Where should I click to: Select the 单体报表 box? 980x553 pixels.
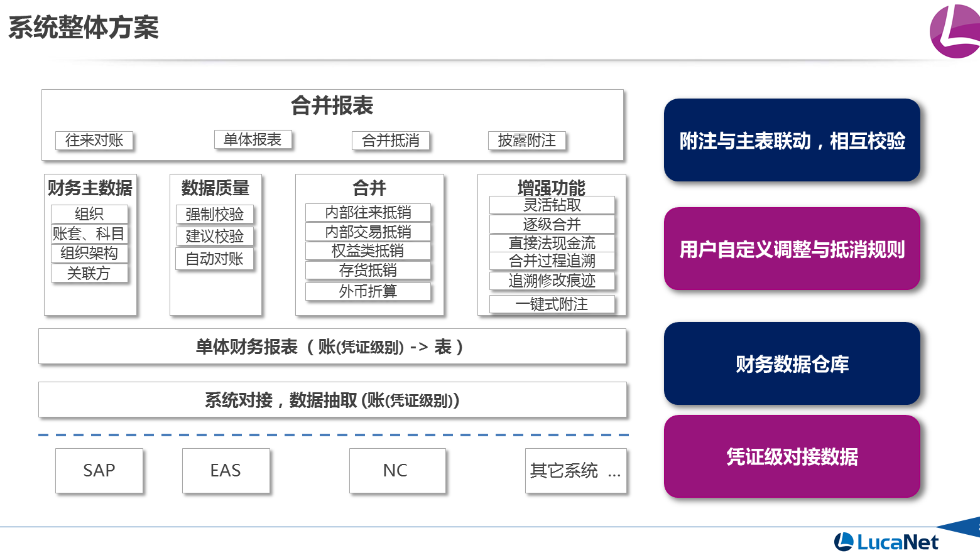(253, 139)
